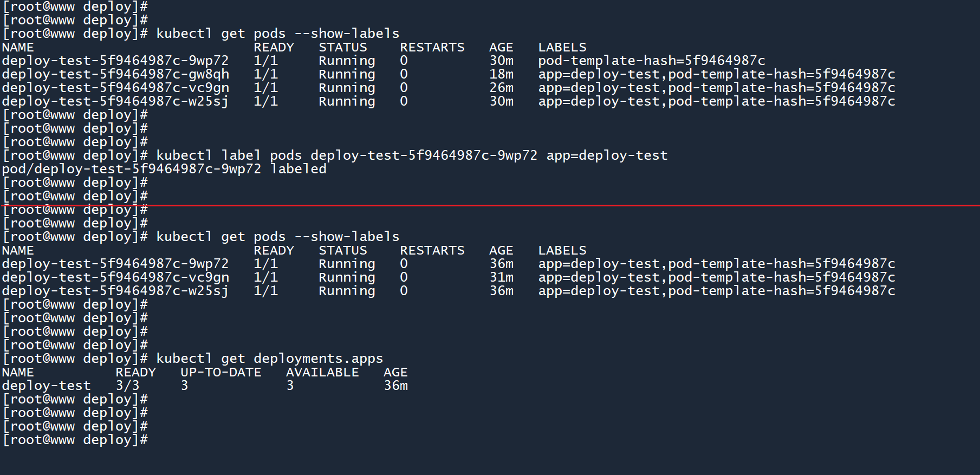
Task: Click the 26m age value
Action: [x=501, y=88]
